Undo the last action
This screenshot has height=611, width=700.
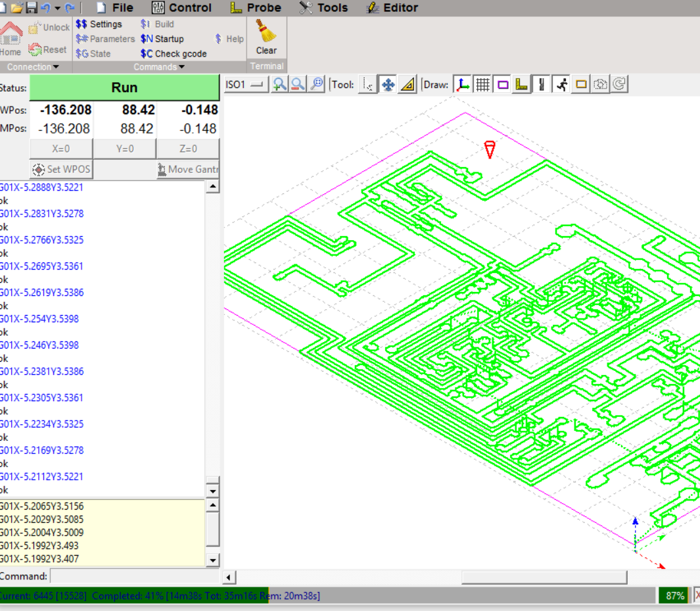(45, 8)
